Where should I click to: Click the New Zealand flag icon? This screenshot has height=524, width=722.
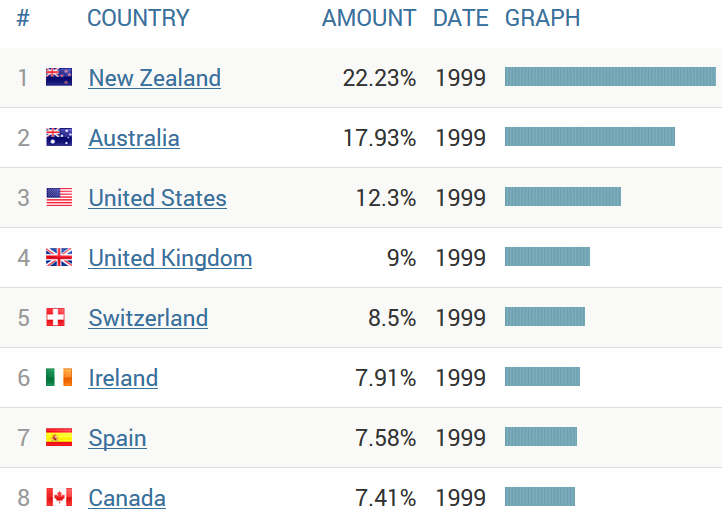point(59,77)
